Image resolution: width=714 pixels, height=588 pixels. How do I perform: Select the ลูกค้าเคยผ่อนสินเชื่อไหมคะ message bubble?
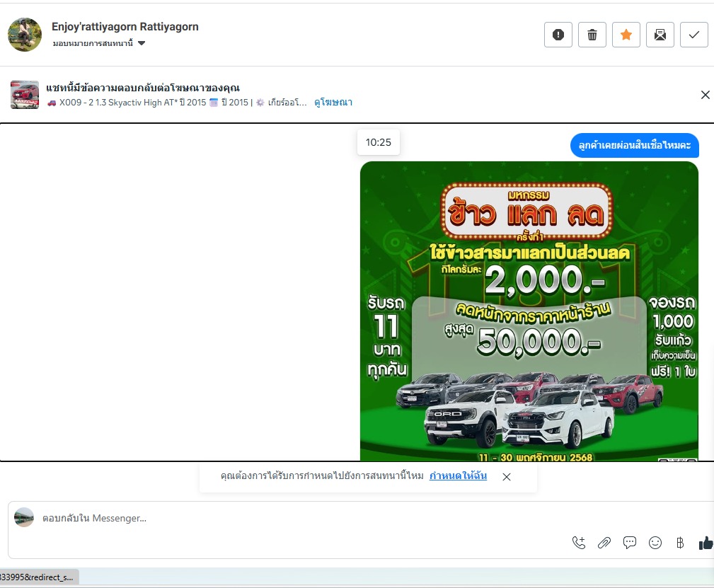tap(634, 145)
